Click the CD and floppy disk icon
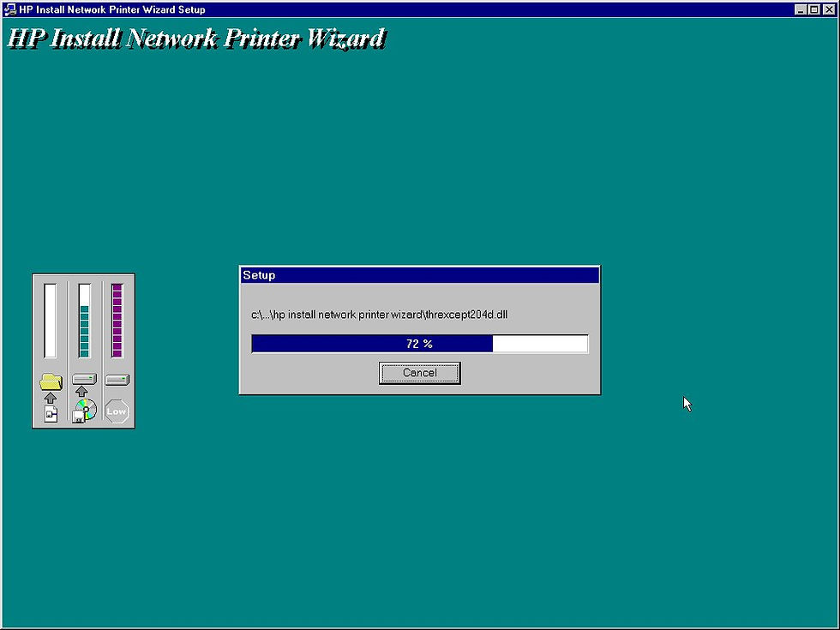Screen dimensions: 840x630 coord(85,411)
